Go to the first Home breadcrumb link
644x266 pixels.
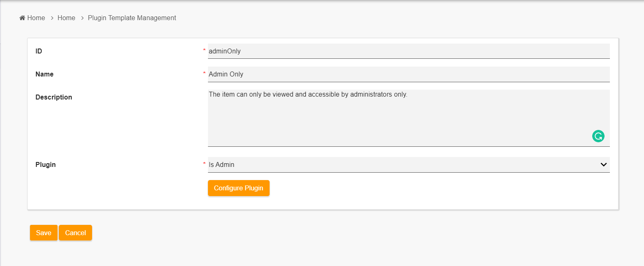coord(36,18)
